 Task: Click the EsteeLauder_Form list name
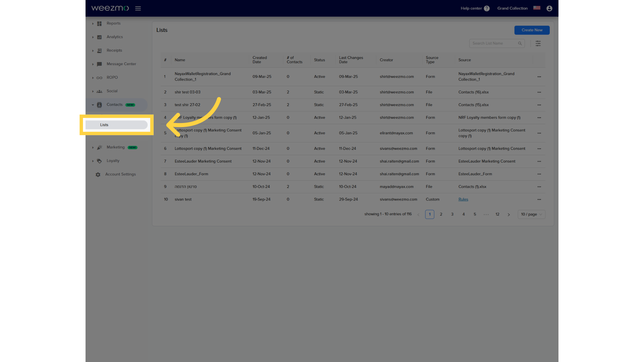coord(191,174)
